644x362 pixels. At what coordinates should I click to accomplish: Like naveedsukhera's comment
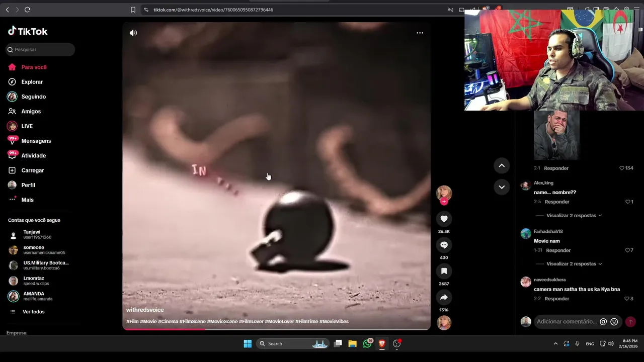coord(627,299)
